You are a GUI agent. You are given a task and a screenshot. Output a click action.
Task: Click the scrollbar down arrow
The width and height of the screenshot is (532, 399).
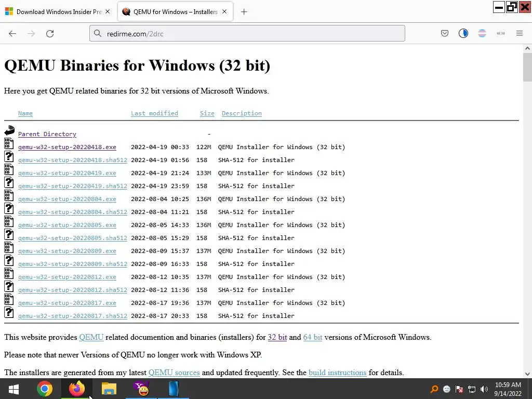click(x=527, y=374)
